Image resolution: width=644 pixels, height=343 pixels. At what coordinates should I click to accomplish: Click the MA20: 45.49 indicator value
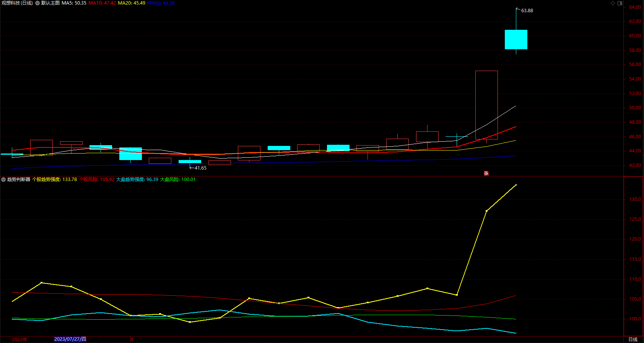click(132, 3)
